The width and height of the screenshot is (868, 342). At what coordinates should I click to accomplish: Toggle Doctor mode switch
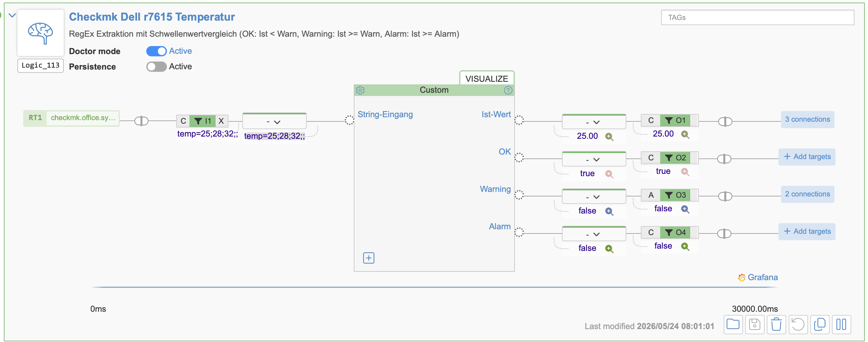(156, 51)
